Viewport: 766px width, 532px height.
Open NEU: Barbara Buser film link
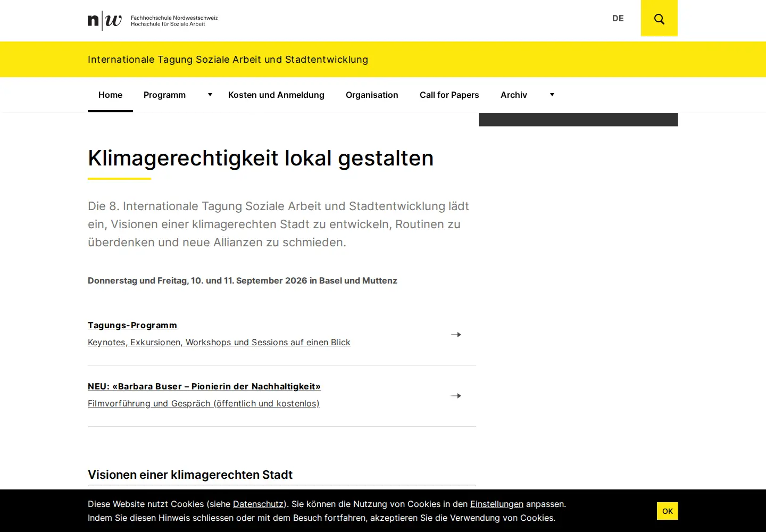pos(204,386)
